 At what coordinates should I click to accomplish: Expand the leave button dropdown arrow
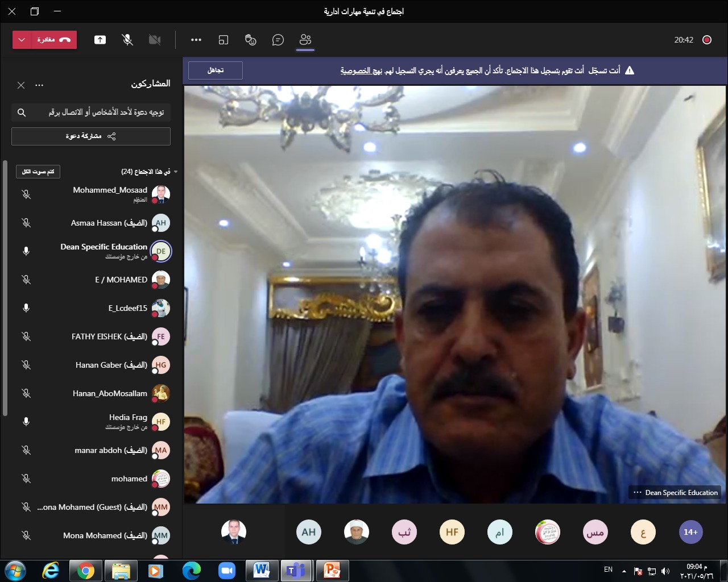click(x=22, y=40)
